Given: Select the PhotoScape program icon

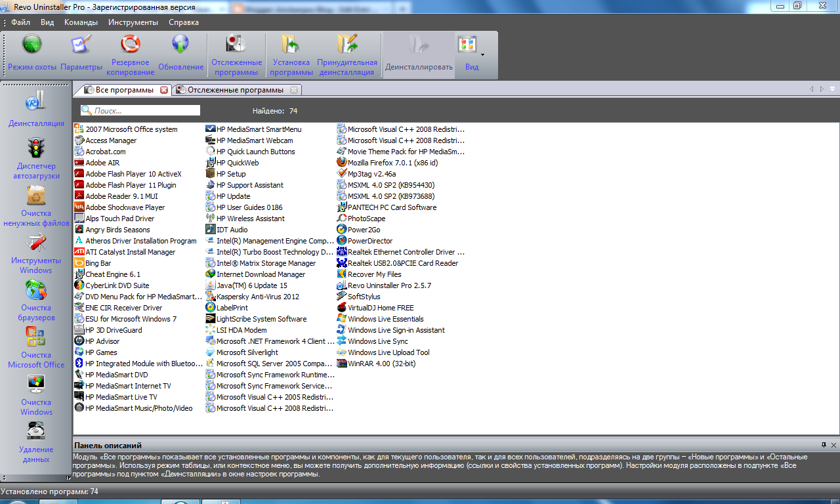Looking at the screenshot, I should coord(342,219).
